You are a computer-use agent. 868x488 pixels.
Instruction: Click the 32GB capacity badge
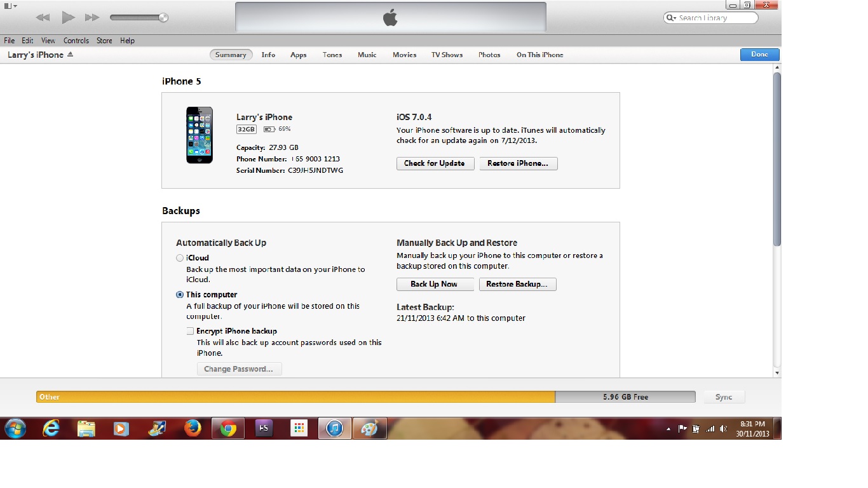click(x=247, y=129)
